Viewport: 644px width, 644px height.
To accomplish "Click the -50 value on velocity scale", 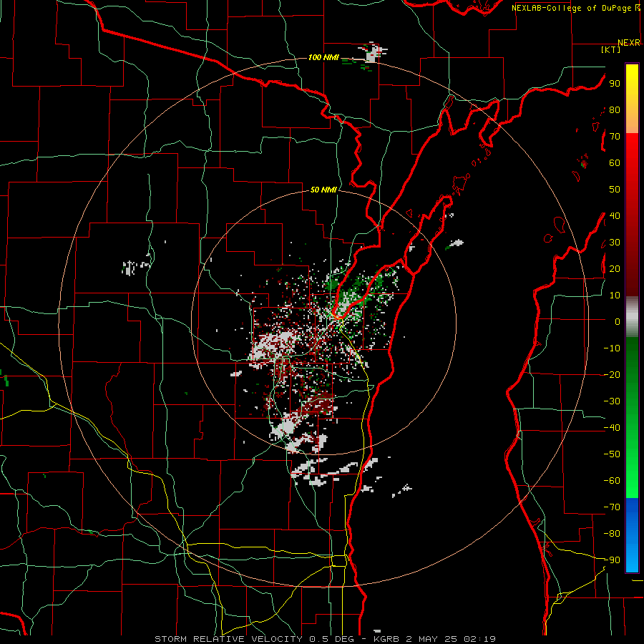I will [x=612, y=454].
